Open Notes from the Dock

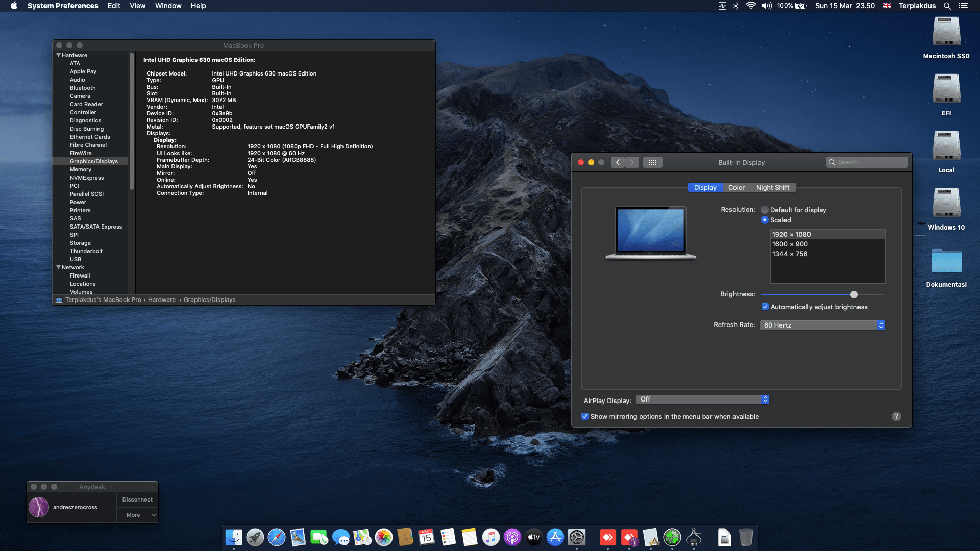[x=470, y=537]
